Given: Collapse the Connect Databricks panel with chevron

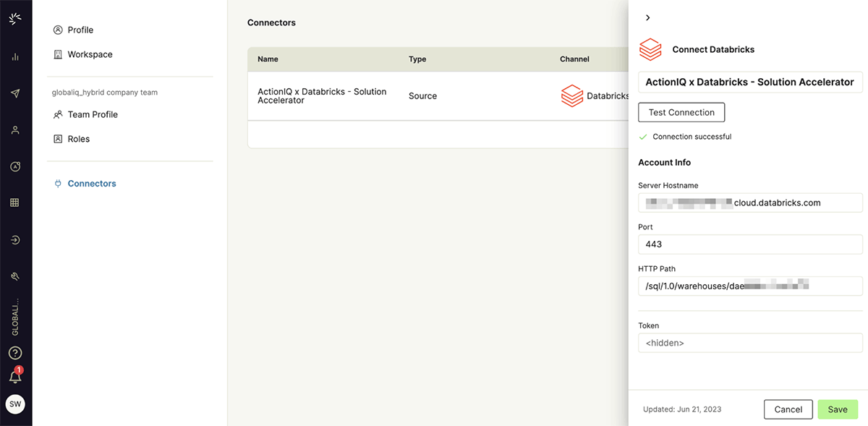Looking at the screenshot, I should [x=647, y=18].
